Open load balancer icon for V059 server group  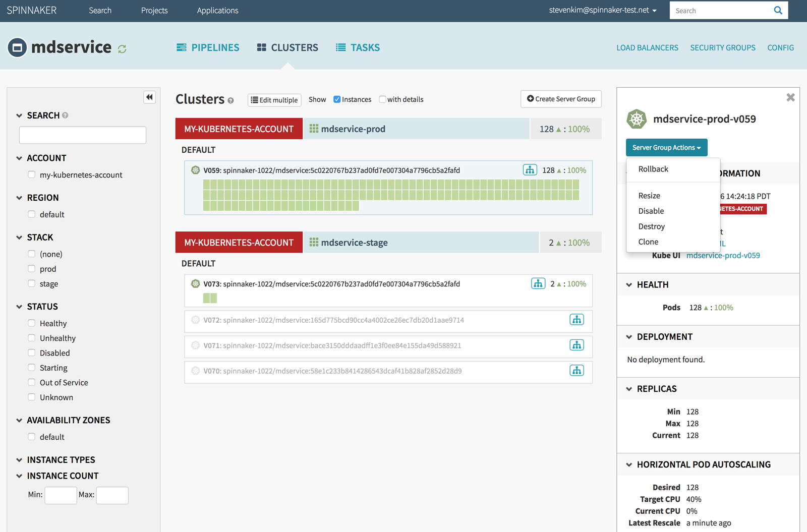(x=530, y=170)
